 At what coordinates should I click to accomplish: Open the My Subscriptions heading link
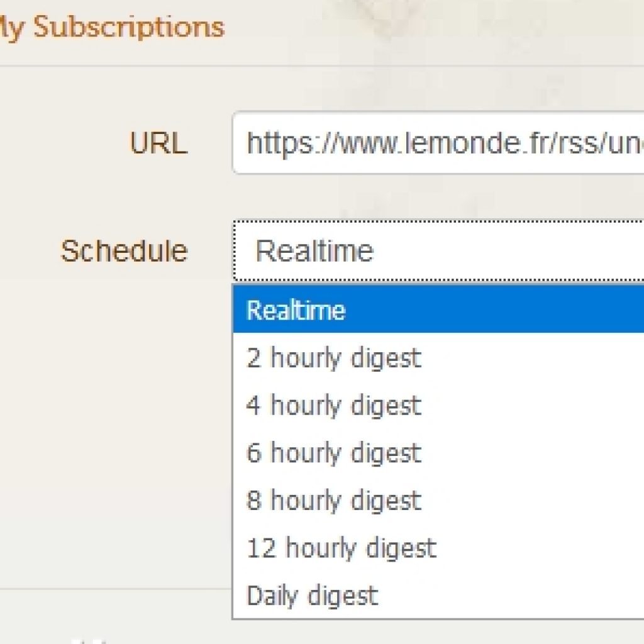click(x=112, y=27)
